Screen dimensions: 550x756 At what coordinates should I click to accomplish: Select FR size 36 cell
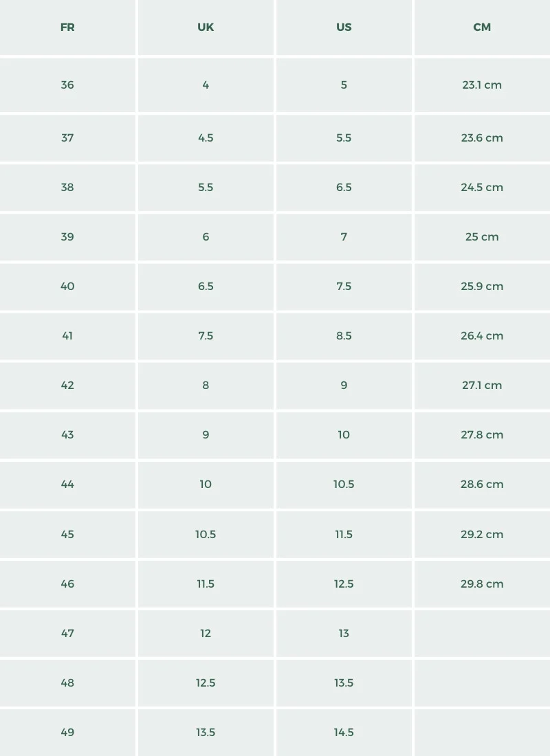point(67,85)
